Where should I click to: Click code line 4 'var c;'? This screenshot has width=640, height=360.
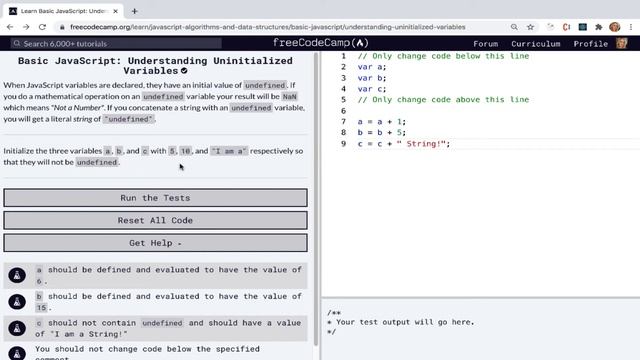(372, 89)
